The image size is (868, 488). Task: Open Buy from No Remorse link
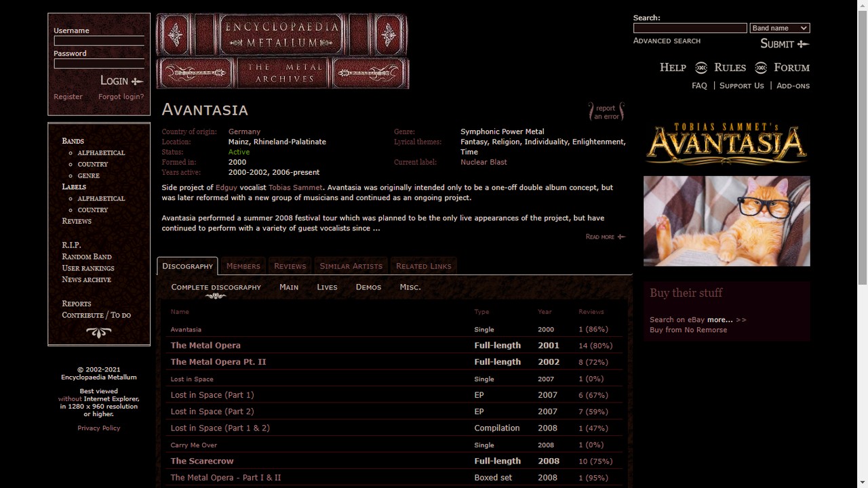688,329
